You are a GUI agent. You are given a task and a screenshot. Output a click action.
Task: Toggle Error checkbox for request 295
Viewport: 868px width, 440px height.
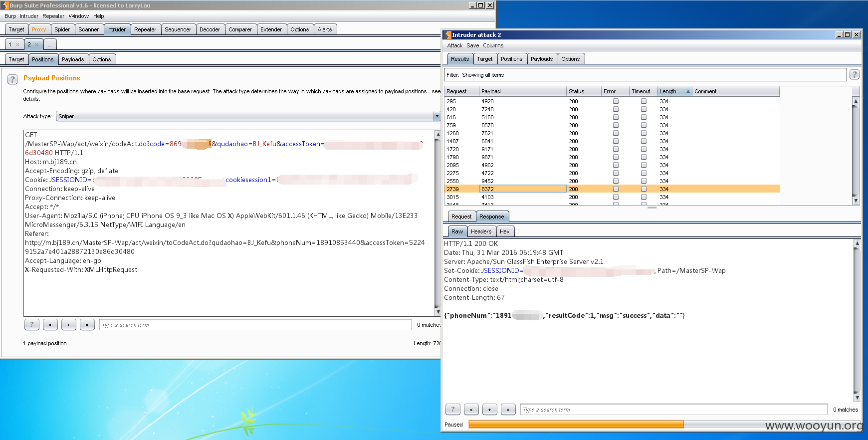[616, 101]
